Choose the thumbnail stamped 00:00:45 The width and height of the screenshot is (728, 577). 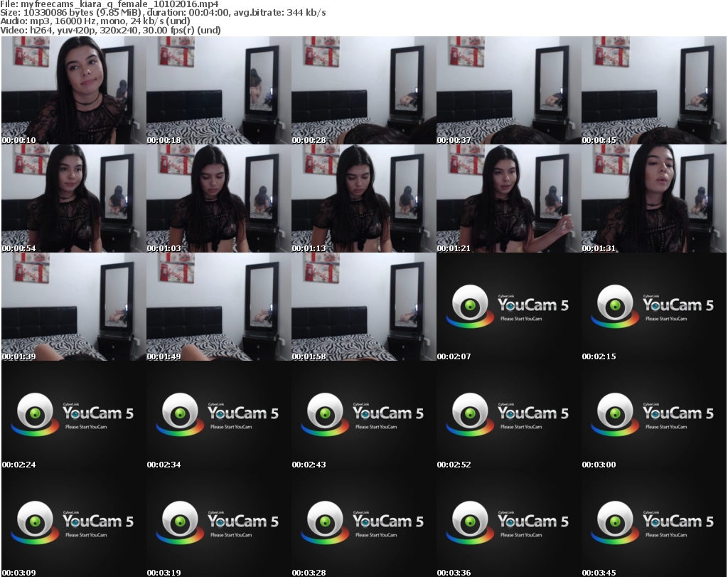[654, 90]
